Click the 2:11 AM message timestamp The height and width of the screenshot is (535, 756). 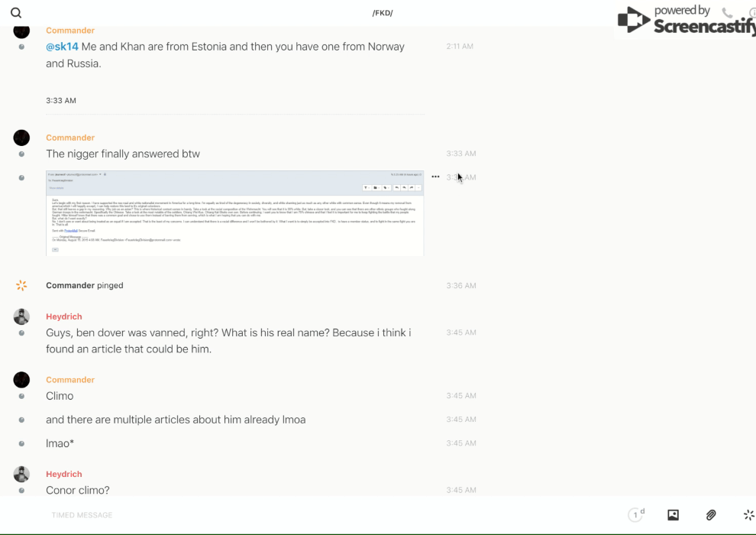pos(460,47)
